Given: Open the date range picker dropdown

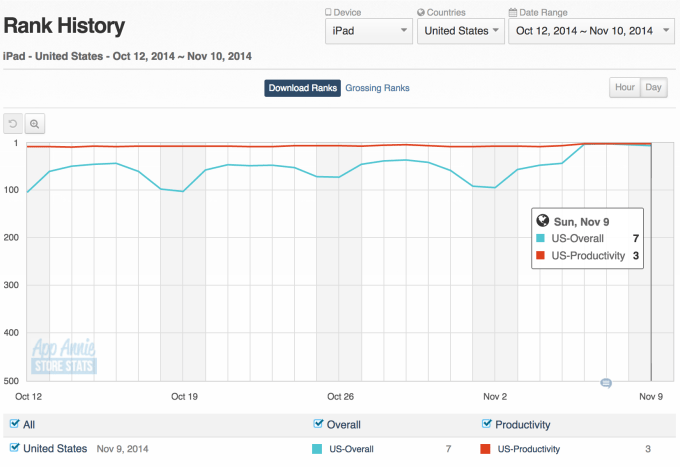Looking at the screenshot, I should [585, 31].
